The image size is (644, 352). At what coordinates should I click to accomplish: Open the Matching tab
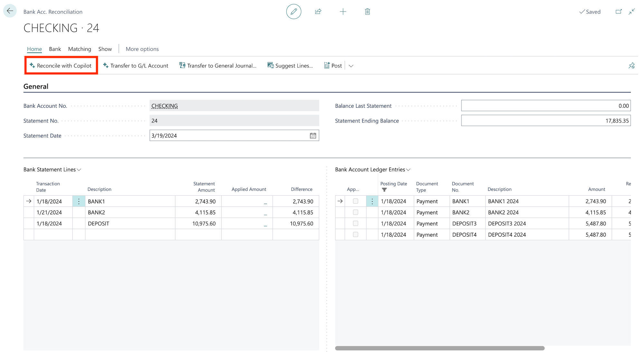pos(80,49)
